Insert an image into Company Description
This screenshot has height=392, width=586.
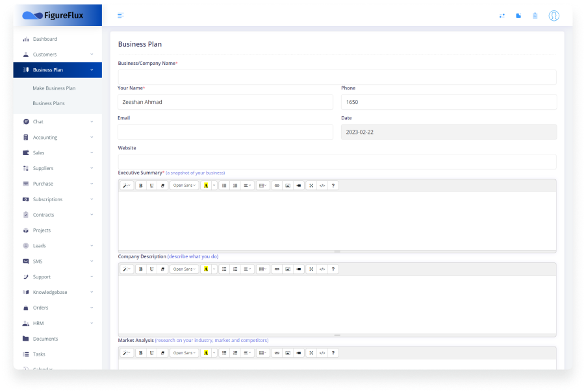tap(288, 269)
